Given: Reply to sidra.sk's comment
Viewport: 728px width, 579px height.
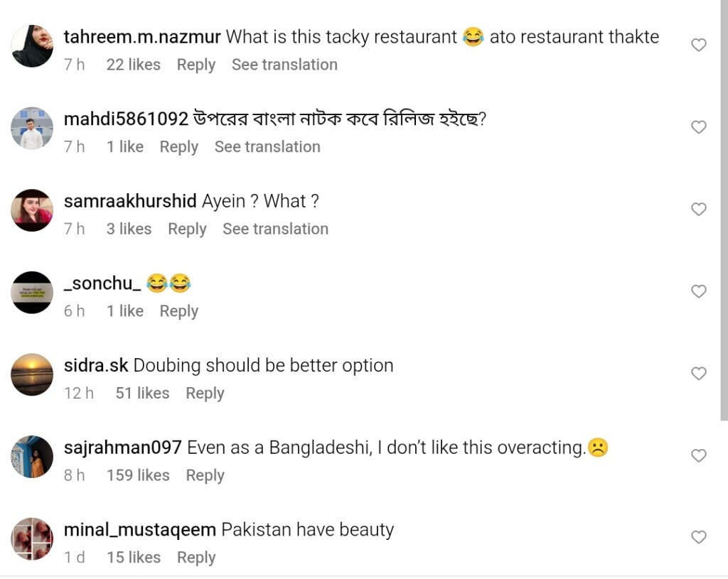Looking at the screenshot, I should click(205, 393).
